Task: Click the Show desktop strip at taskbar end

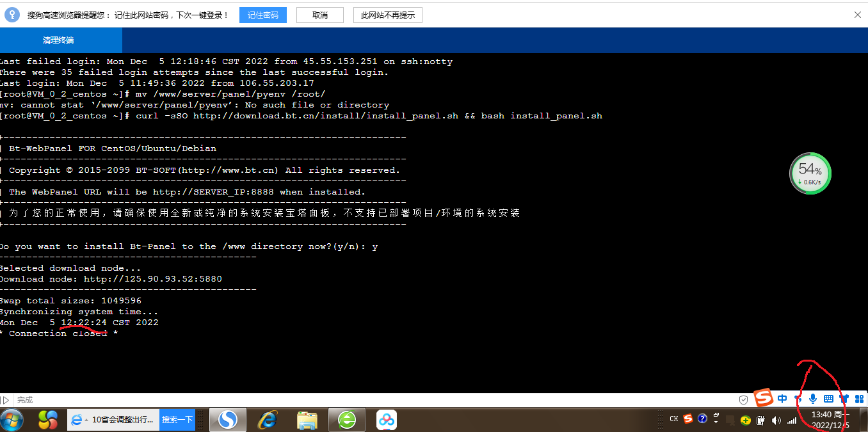Action: (x=863, y=420)
